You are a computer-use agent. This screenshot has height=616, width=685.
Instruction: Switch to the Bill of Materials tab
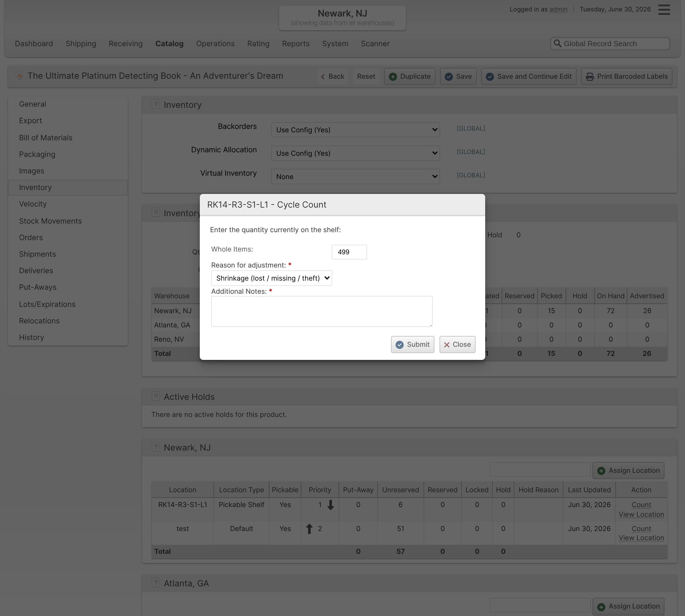[68, 137]
